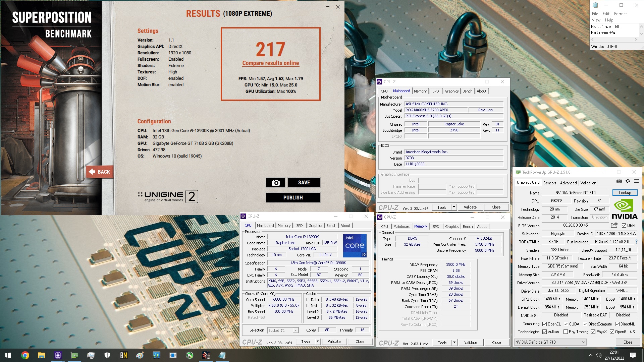Click Validate in the CPU-Z Mainboard window
644x362 pixels.
click(470, 207)
